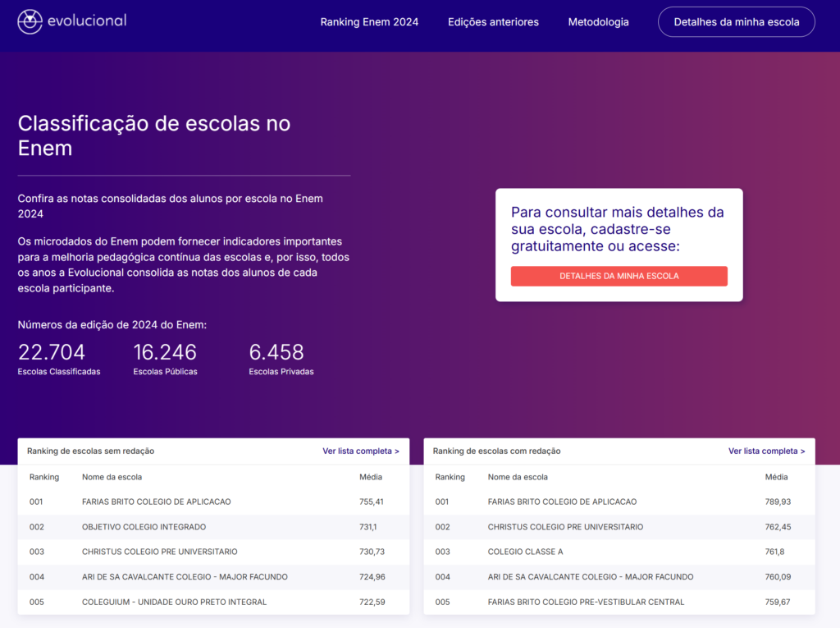Click 'Números da edição de 2024 do Enem' text
Viewport: 840px width, 628px height.
click(112, 325)
